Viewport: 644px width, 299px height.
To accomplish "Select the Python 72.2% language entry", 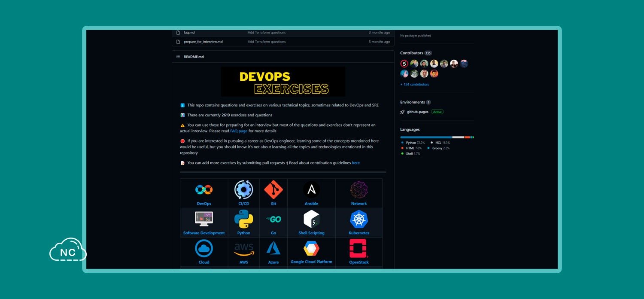I will click(x=413, y=143).
